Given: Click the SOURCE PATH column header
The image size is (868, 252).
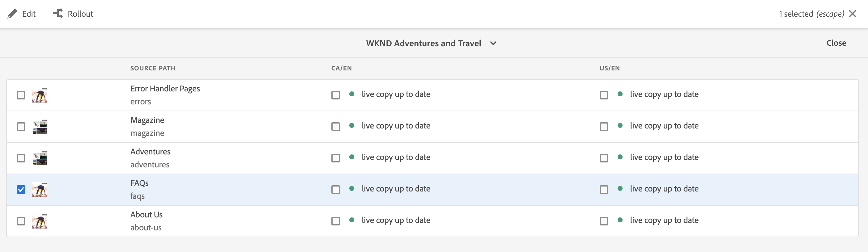Looking at the screenshot, I should point(153,68).
